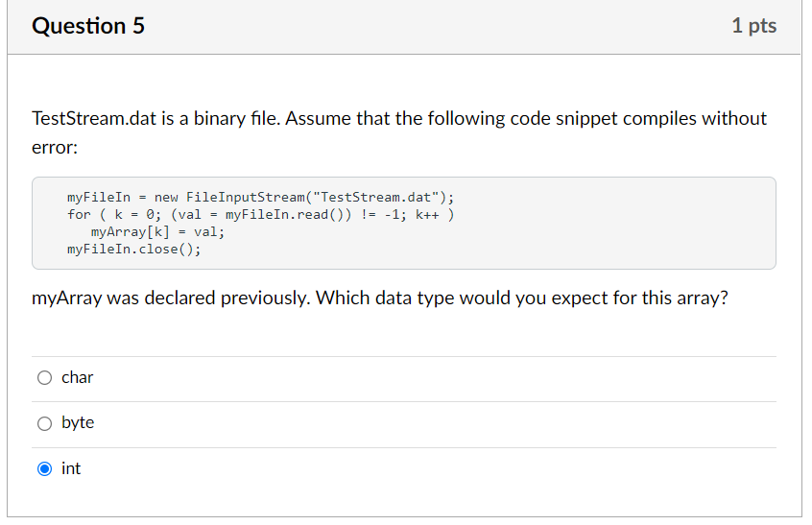
Task: Click the "1 pts" points label
Action: coord(753,26)
